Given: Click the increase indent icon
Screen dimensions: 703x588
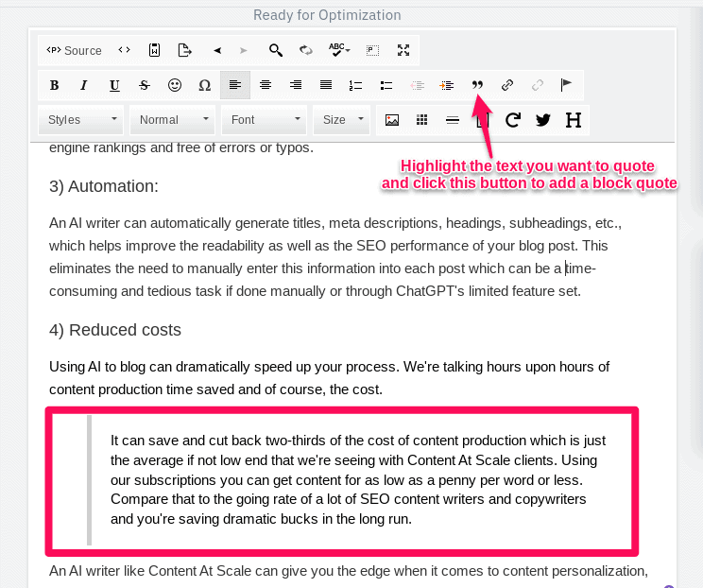Looking at the screenshot, I should point(447,85).
